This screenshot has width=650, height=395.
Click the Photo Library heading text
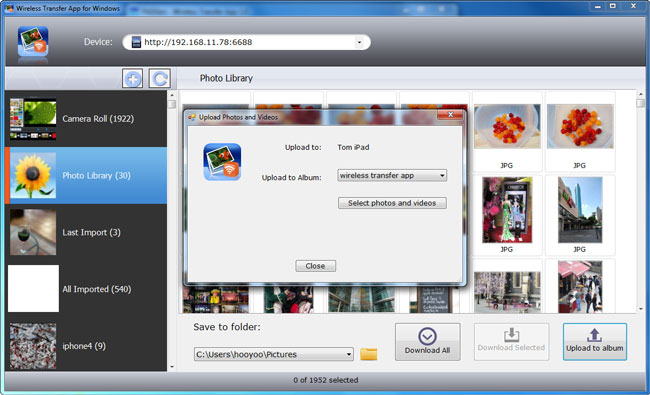(226, 78)
